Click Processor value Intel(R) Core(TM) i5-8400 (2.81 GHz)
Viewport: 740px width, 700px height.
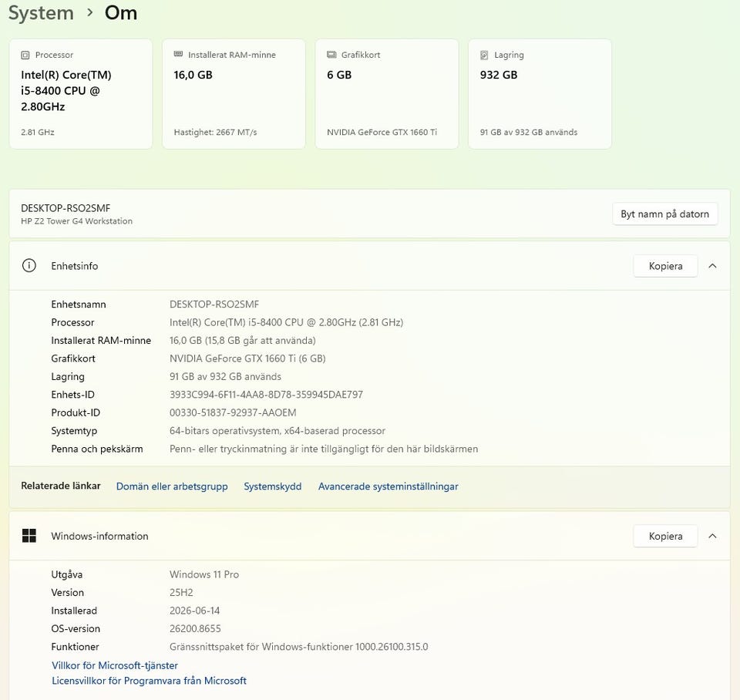[286, 322]
